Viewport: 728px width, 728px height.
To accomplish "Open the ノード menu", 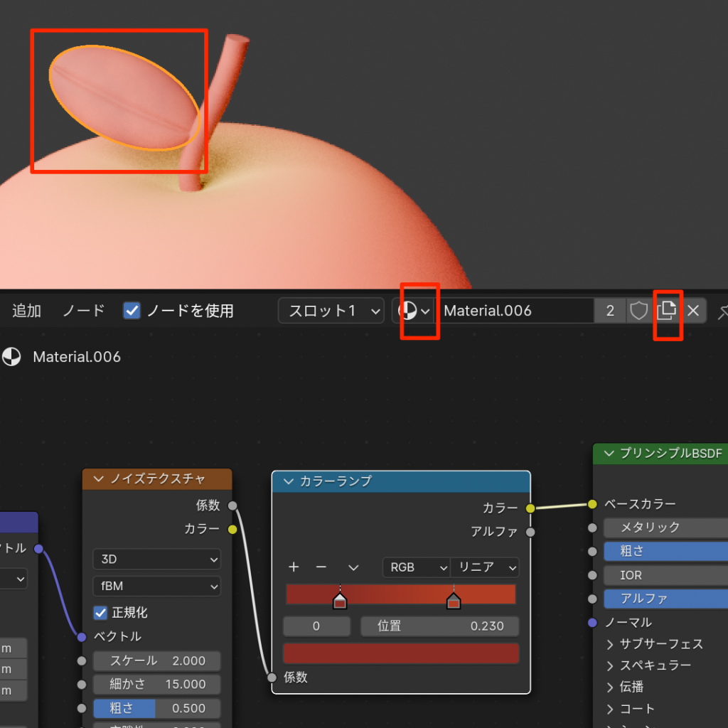I will [x=83, y=311].
